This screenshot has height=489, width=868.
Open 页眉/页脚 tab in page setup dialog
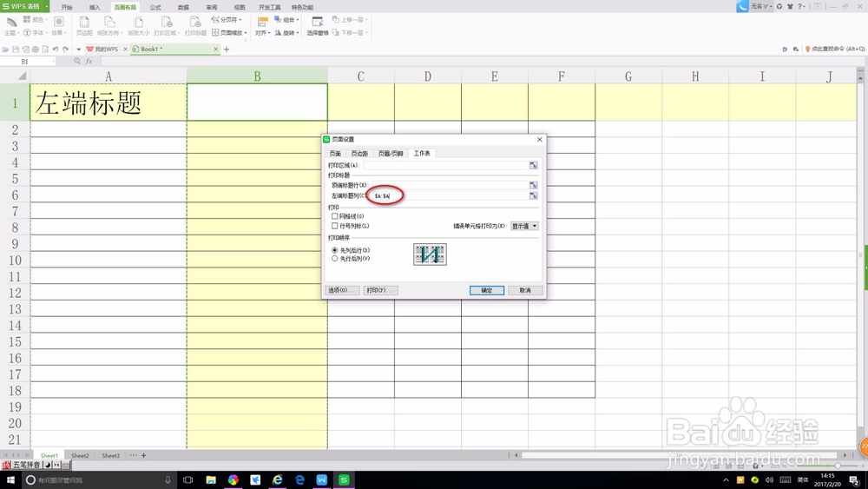[391, 154]
